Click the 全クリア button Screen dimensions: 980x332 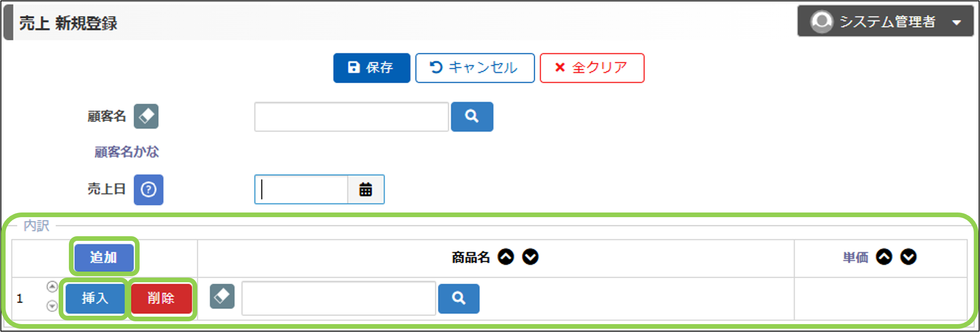[592, 68]
